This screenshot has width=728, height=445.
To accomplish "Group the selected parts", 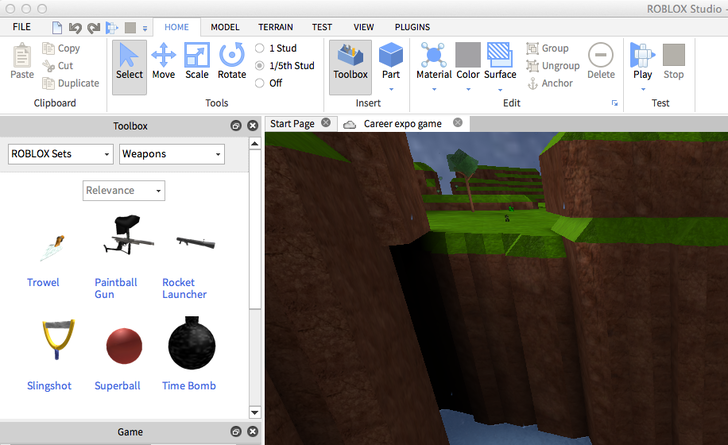I will (547, 48).
